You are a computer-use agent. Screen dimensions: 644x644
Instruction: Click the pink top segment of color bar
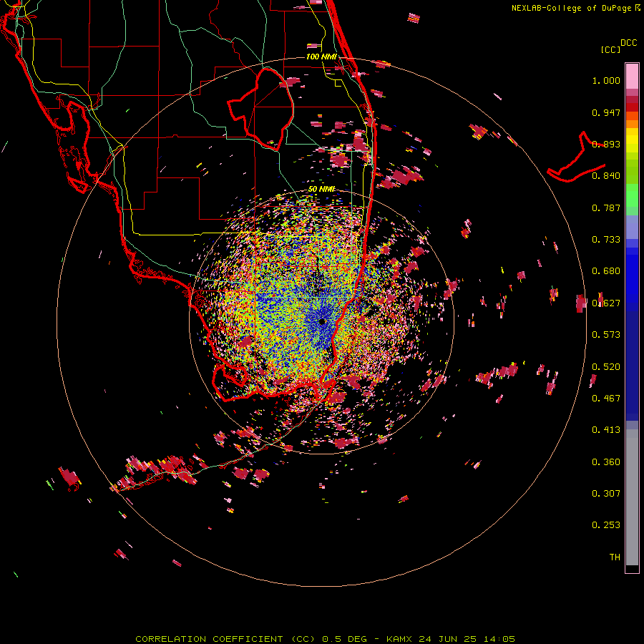click(632, 77)
